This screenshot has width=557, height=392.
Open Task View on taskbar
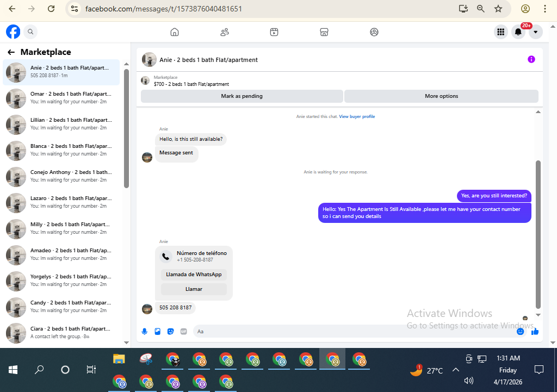click(x=91, y=370)
